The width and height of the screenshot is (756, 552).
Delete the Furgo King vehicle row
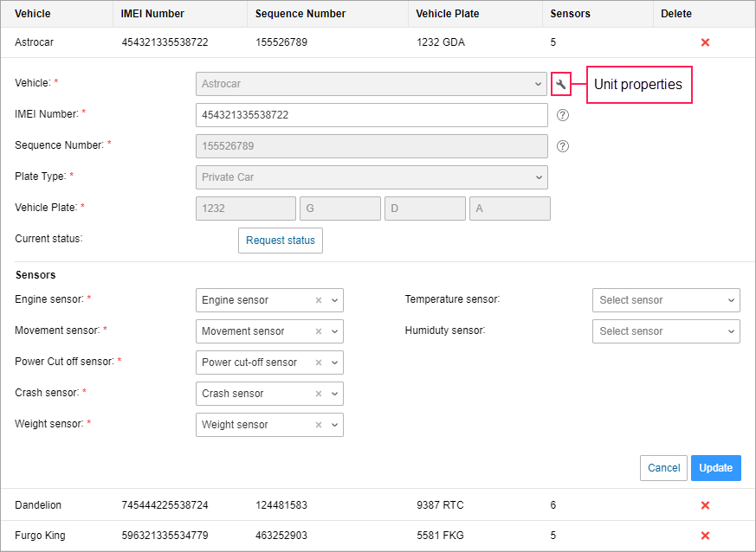tap(705, 536)
